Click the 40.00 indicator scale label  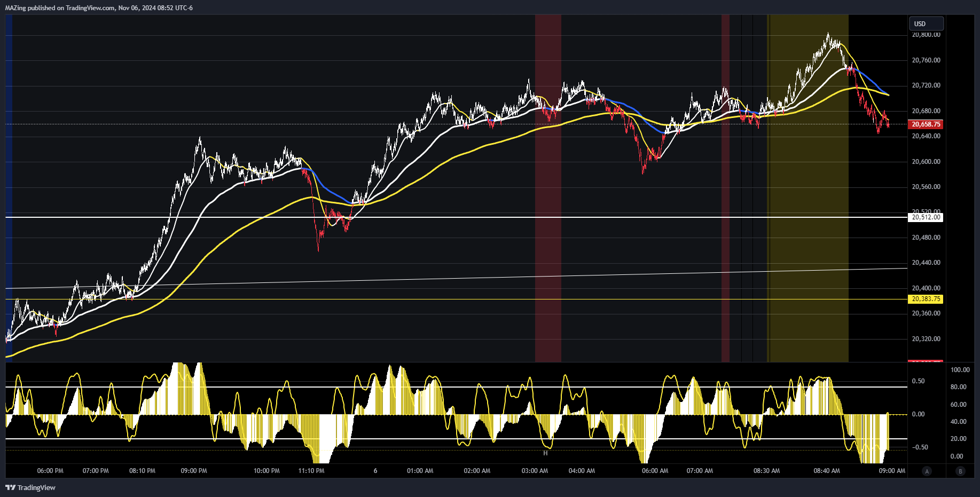pos(959,422)
